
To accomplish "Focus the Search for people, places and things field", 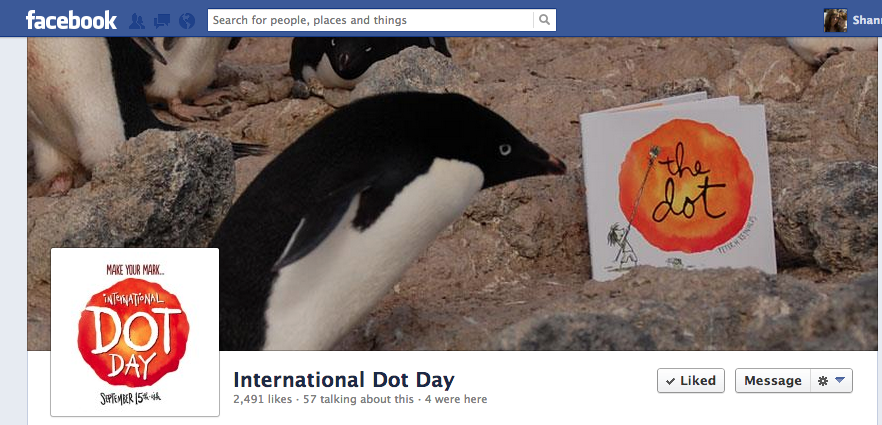I will coord(371,20).
